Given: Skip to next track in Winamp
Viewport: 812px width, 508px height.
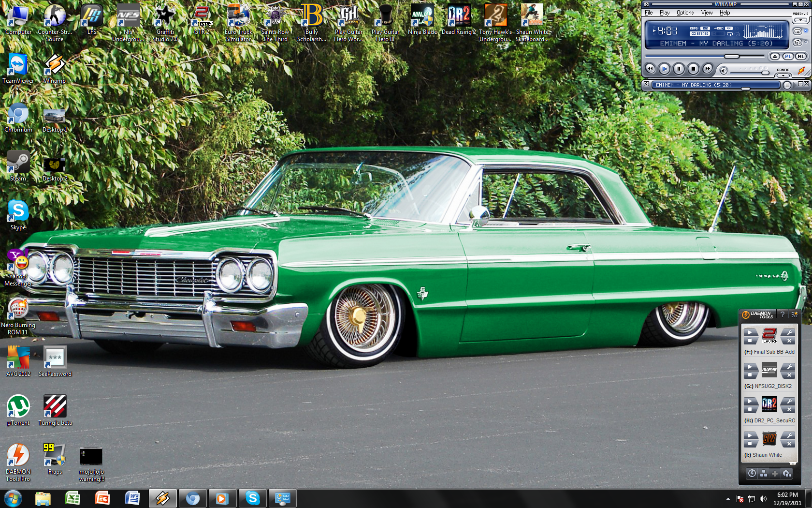Looking at the screenshot, I should pyautogui.click(x=708, y=69).
